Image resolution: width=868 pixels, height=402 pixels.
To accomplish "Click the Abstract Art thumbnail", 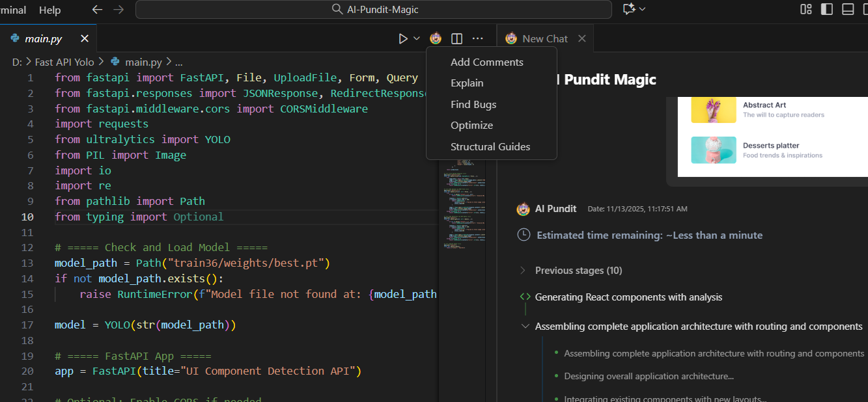I will [x=714, y=111].
